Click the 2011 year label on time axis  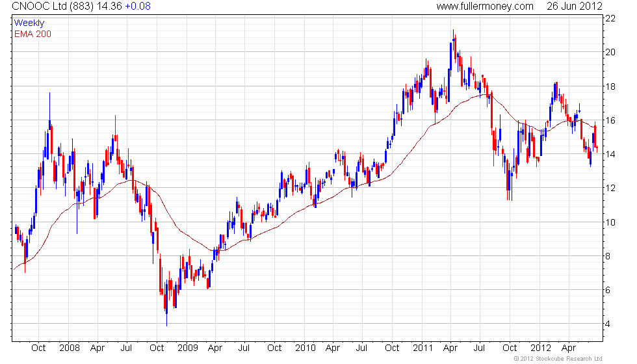click(423, 348)
